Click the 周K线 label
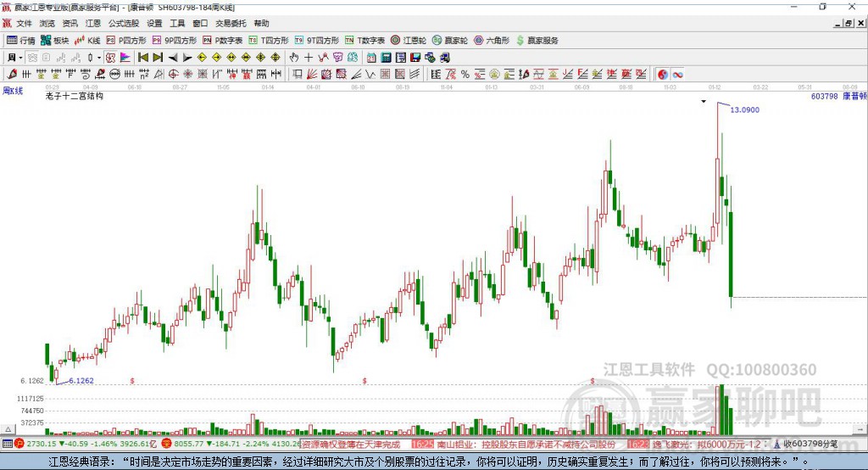The image size is (868, 470). point(13,91)
